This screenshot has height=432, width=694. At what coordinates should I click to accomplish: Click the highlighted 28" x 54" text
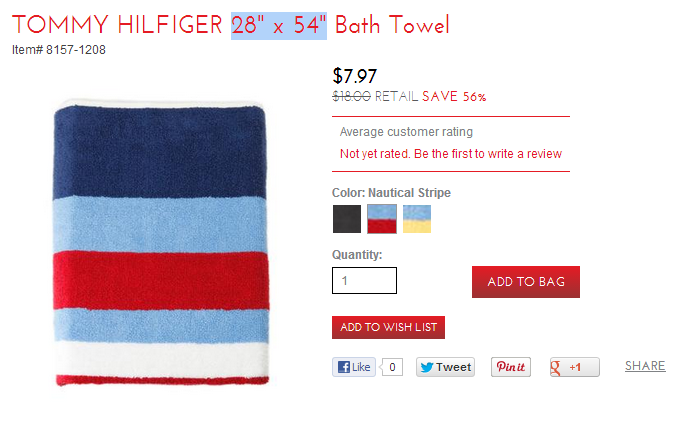[x=279, y=25]
